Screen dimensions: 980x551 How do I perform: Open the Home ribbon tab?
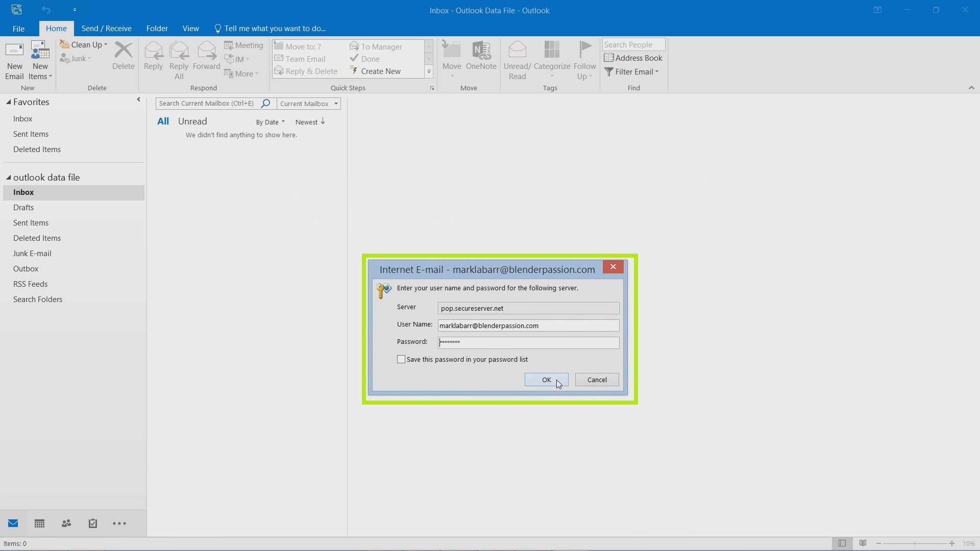(x=55, y=28)
